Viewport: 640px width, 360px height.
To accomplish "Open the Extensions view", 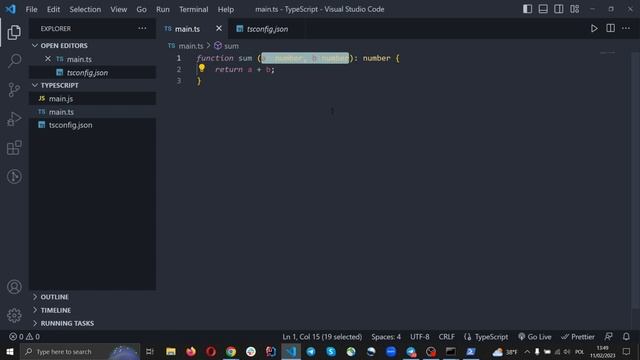I will coord(14,148).
